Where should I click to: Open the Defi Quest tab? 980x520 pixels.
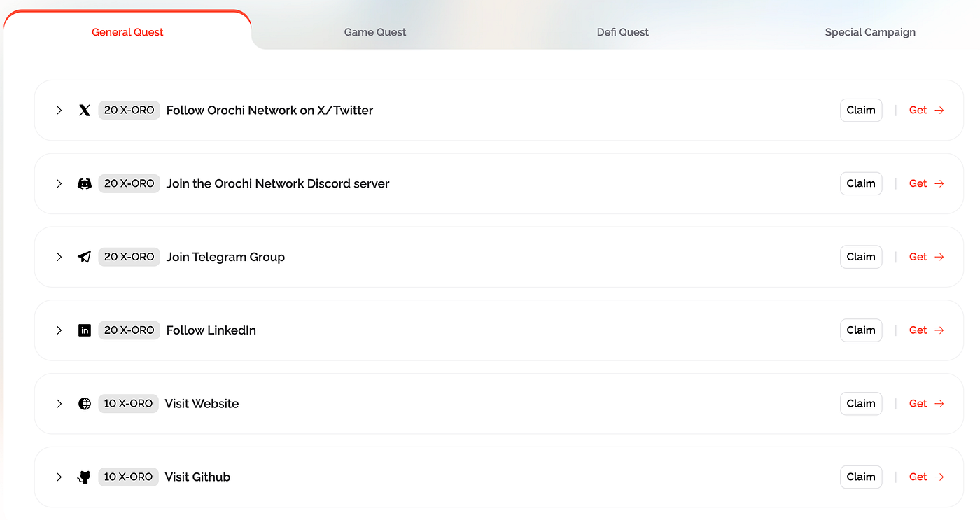[x=623, y=31]
